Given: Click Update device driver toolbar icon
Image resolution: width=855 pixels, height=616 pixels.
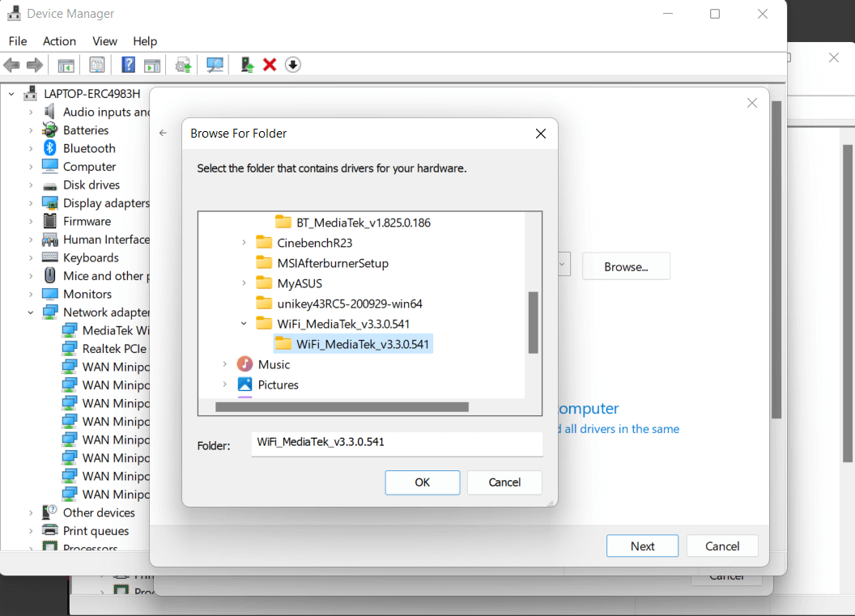Looking at the screenshot, I should pos(248,65).
